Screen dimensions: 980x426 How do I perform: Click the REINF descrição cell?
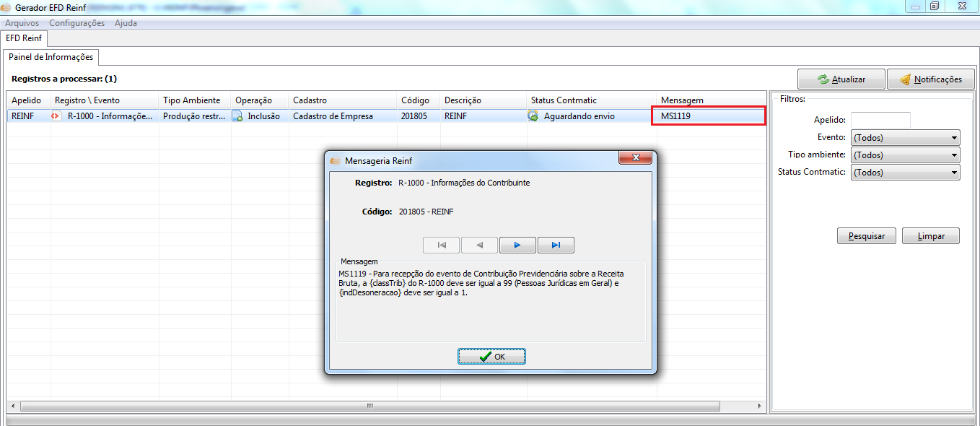(484, 116)
